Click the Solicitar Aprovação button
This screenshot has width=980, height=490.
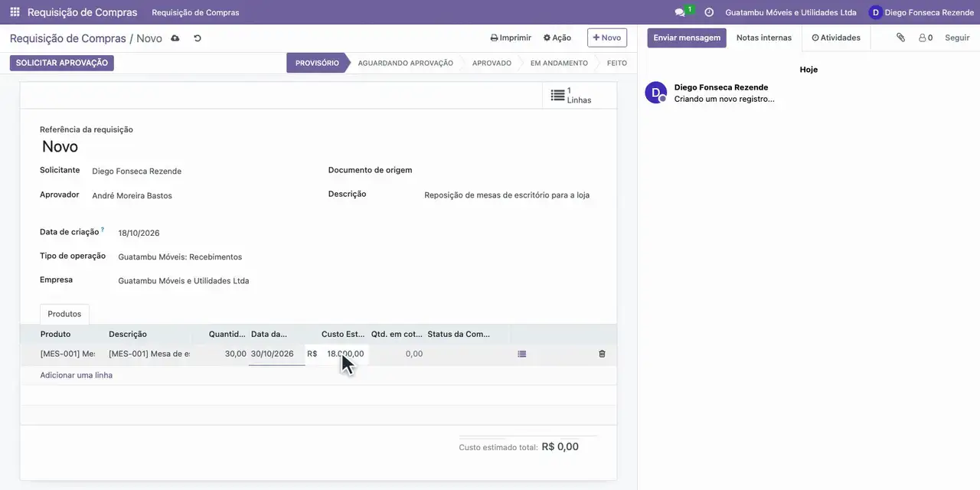pyautogui.click(x=62, y=63)
